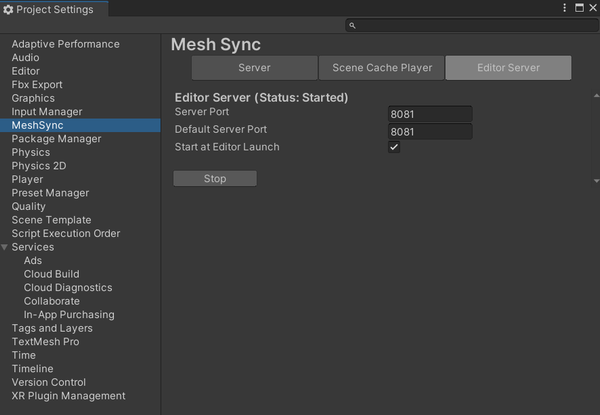Click the Server Port input field

[x=430, y=115]
